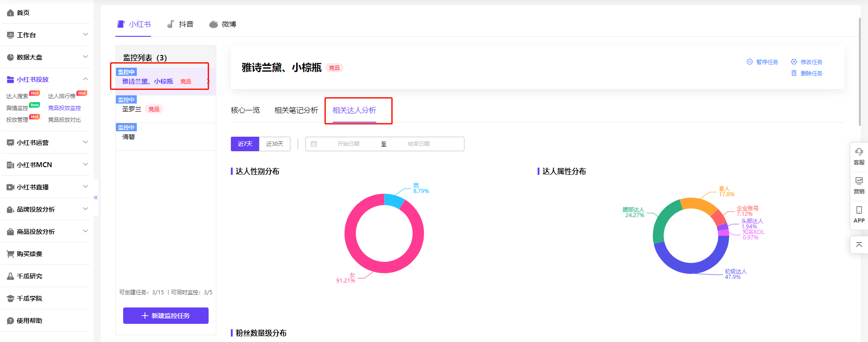
Task: Click the page vertical scrollbar
Action: click(x=860, y=72)
